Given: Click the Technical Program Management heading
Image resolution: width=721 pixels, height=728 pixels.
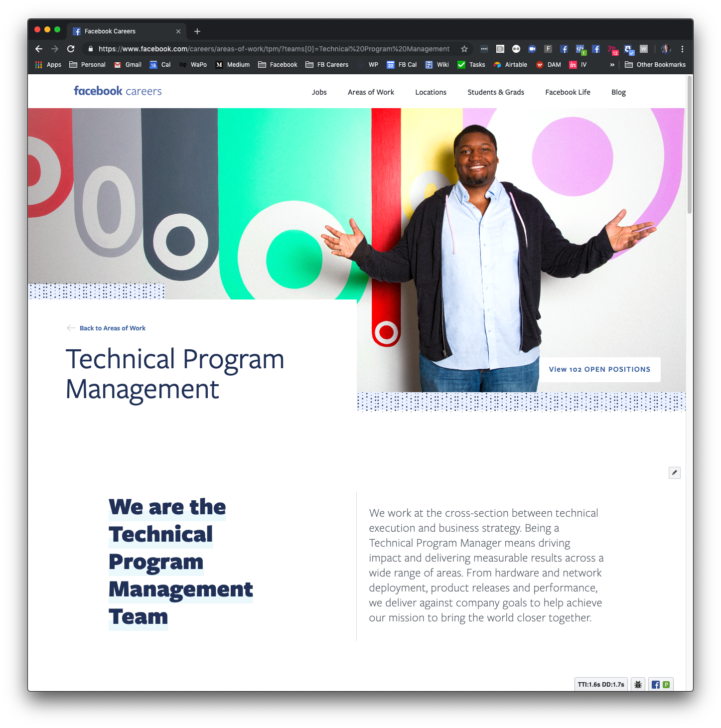Looking at the screenshot, I should pyautogui.click(x=175, y=374).
